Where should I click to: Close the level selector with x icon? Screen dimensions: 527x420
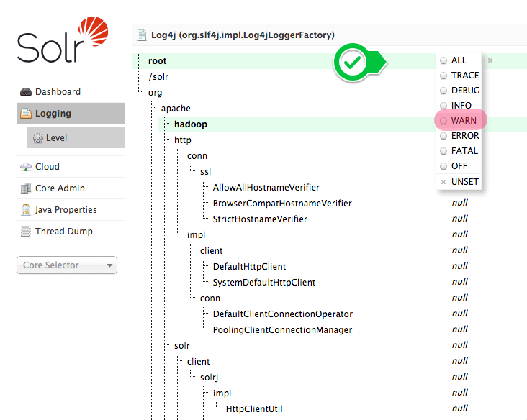point(490,60)
